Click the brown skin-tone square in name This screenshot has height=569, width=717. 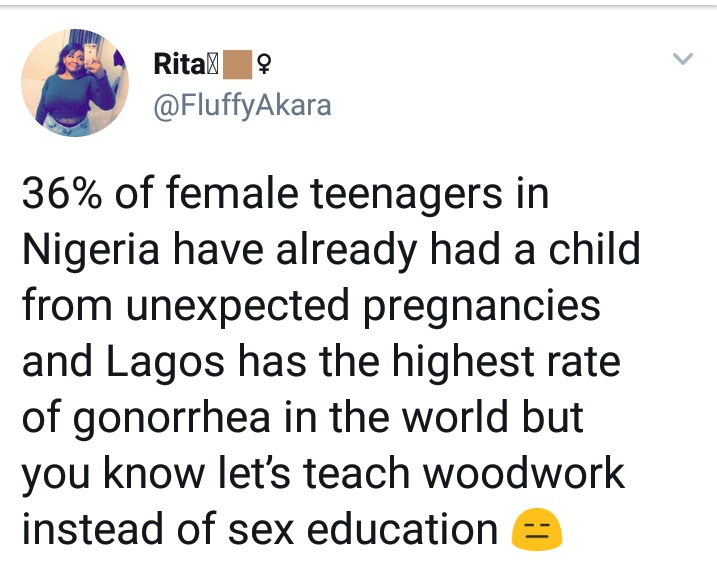pyautogui.click(x=240, y=66)
